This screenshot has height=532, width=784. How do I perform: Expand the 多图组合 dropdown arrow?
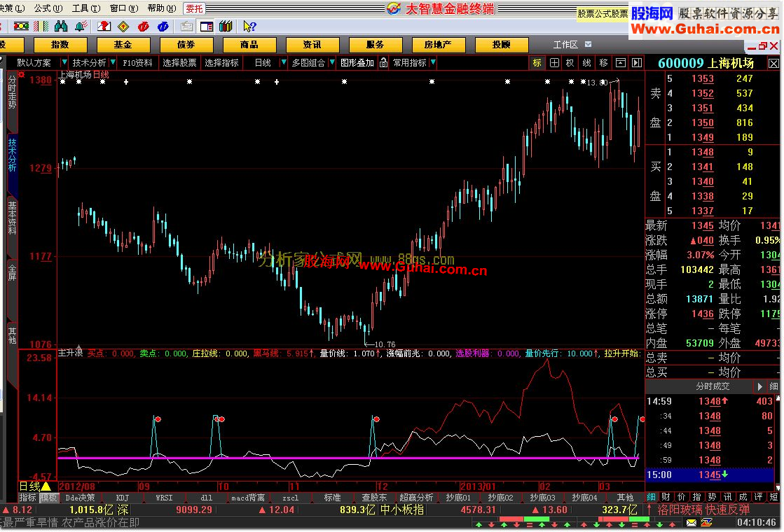332,62
